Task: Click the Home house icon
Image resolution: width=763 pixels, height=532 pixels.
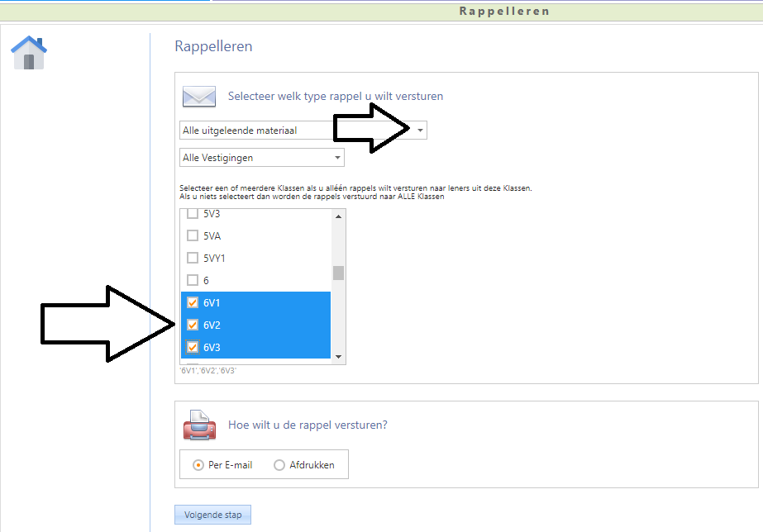Action: coord(29,53)
